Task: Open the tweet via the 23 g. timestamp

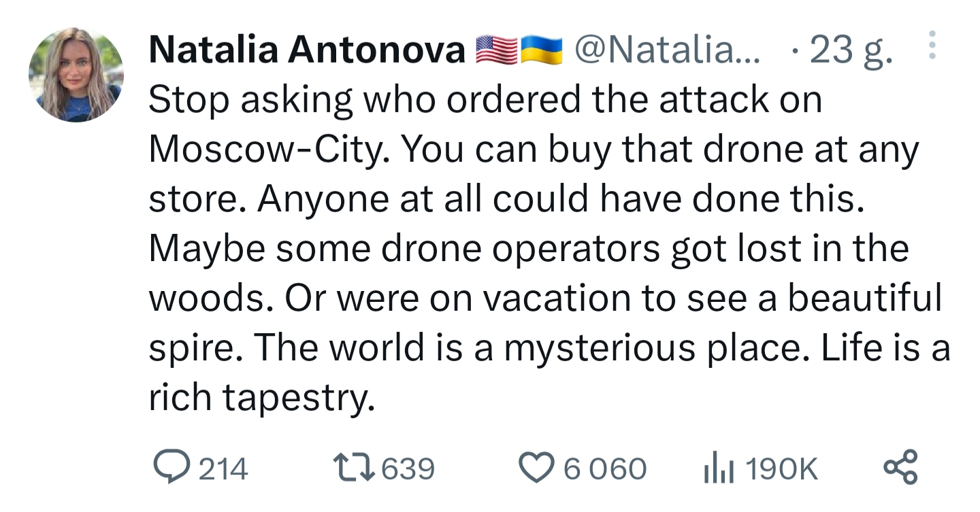Action: coord(851,51)
